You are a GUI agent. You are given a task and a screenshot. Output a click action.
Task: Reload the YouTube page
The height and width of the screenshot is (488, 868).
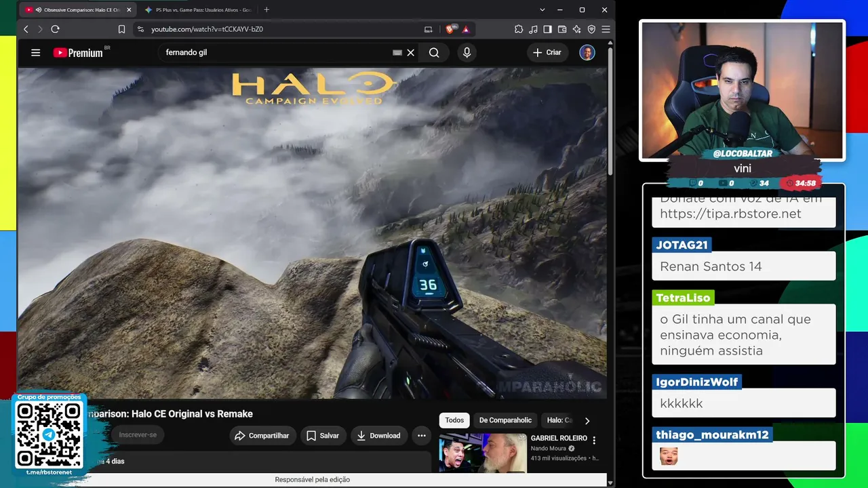tap(56, 29)
